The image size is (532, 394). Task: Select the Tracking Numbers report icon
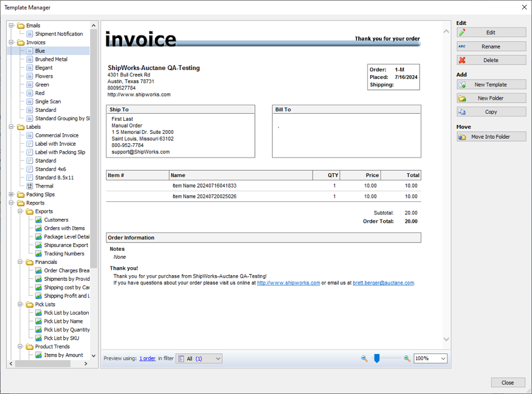coord(39,253)
